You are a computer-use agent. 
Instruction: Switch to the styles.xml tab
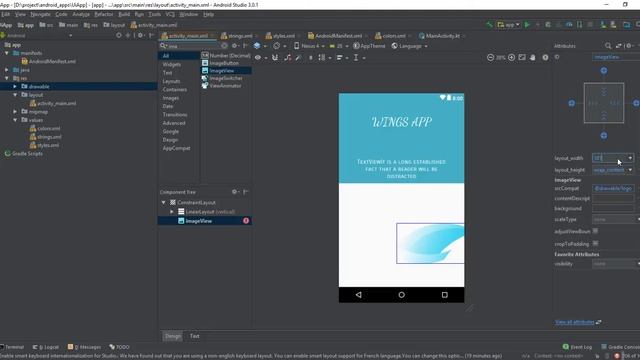pos(281,36)
